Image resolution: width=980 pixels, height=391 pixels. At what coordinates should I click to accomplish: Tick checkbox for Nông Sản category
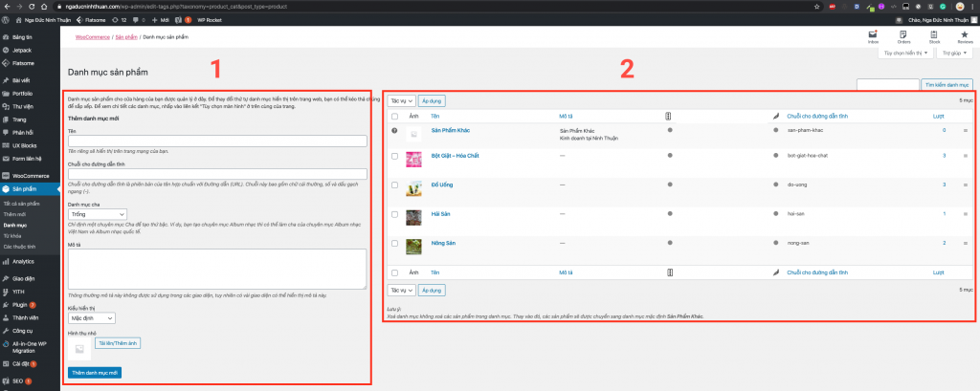(x=394, y=243)
